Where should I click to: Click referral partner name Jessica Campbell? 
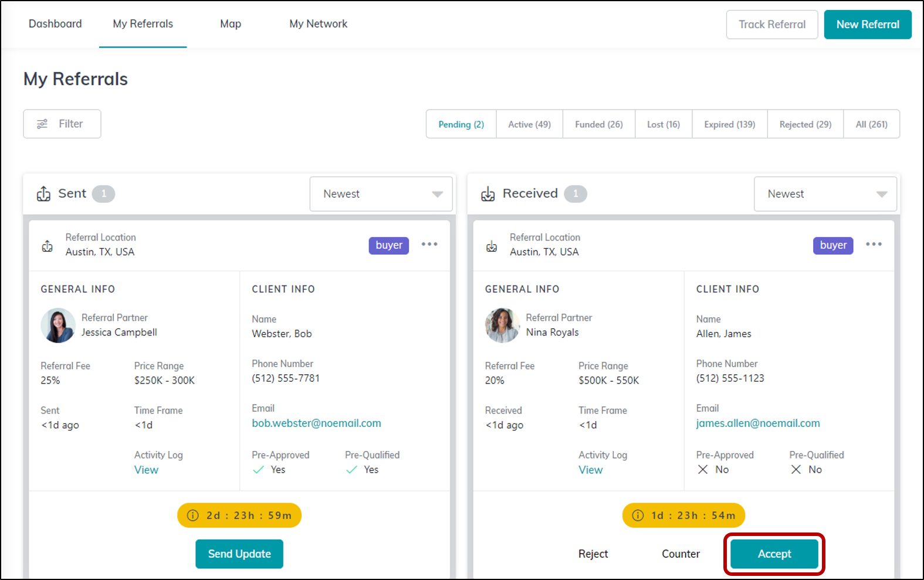coord(119,333)
